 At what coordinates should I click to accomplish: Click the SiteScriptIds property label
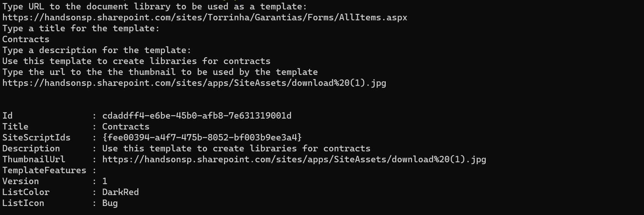(36, 137)
